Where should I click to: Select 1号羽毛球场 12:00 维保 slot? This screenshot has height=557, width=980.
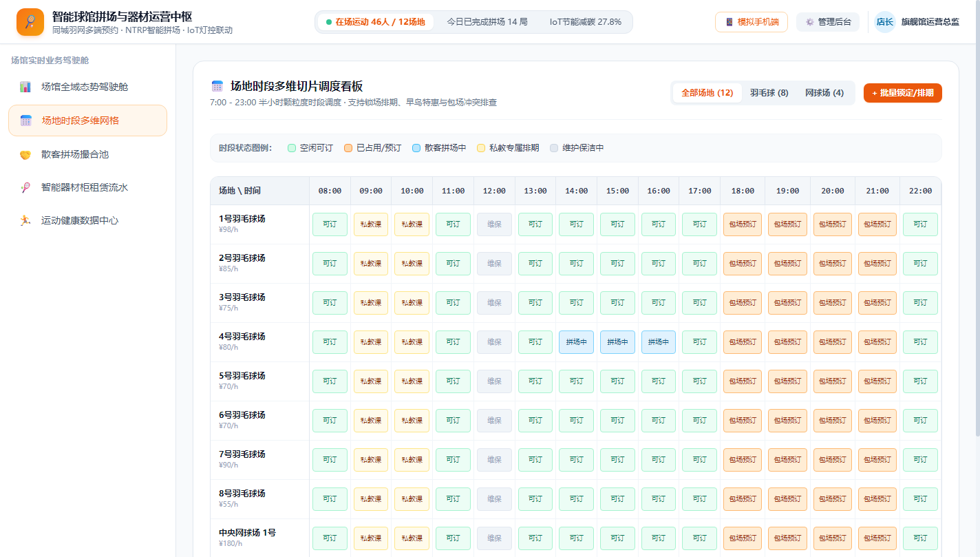pyautogui.click(x=494, y=224)
